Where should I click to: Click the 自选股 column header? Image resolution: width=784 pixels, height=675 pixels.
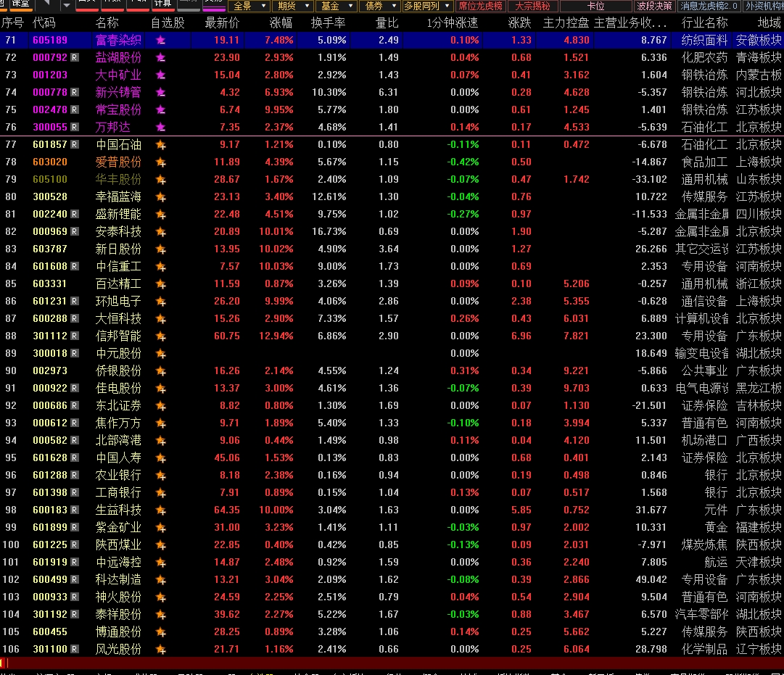[x=168, y=23]
